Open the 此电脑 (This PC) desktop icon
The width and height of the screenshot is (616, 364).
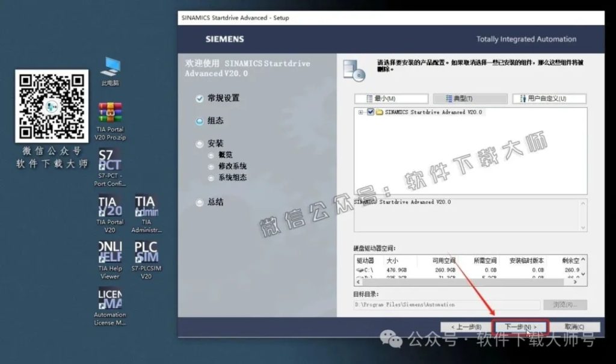pyautogui.click(x=110, y=66)
